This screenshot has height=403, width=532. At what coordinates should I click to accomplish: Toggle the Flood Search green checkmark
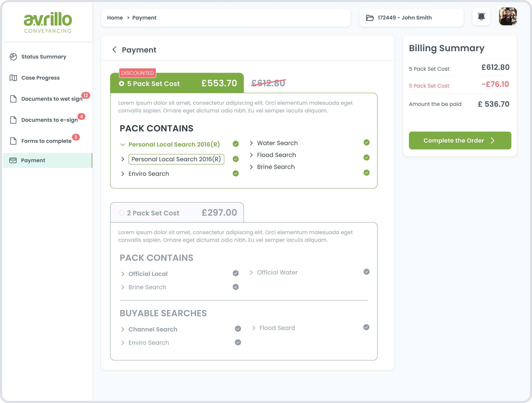366,158
